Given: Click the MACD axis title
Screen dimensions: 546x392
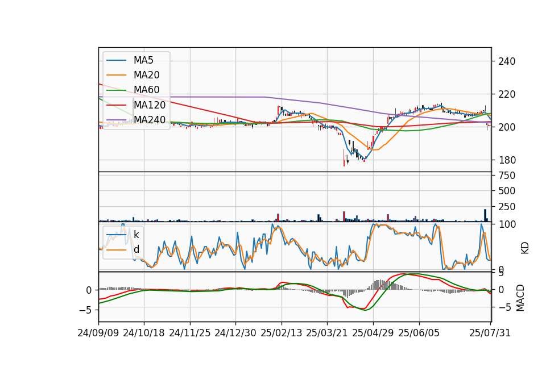Looking at the screenshot, I should point(520,298).
